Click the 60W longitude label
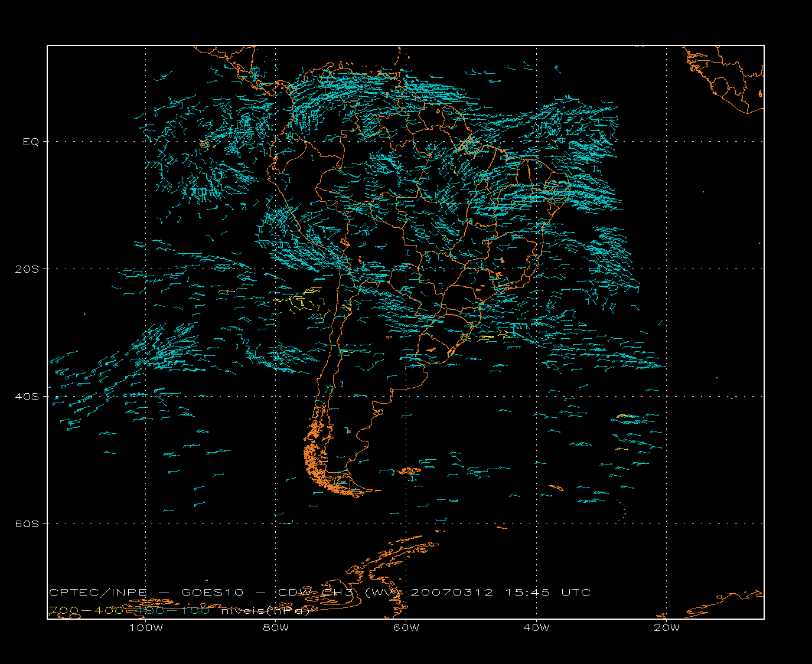The image size is (812, 664). coord(406,627)
